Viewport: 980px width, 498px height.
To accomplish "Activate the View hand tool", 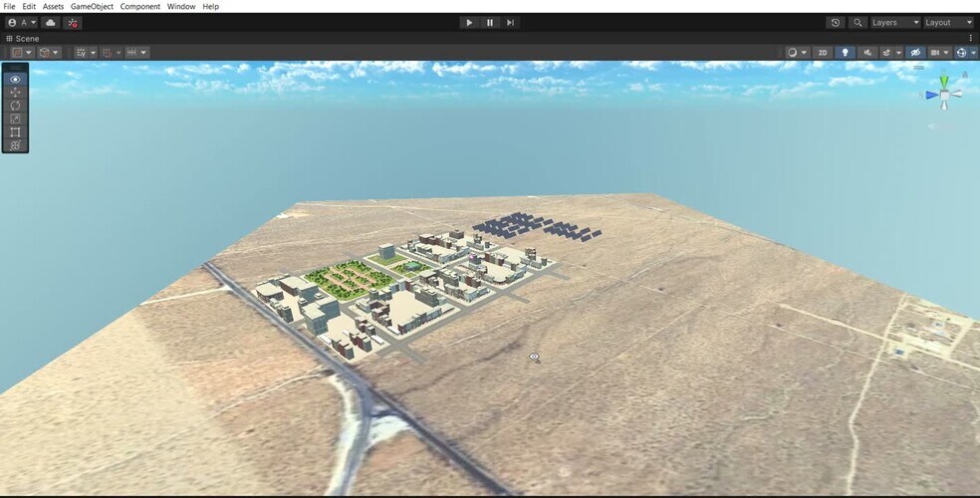I will [x=15, y=79].
